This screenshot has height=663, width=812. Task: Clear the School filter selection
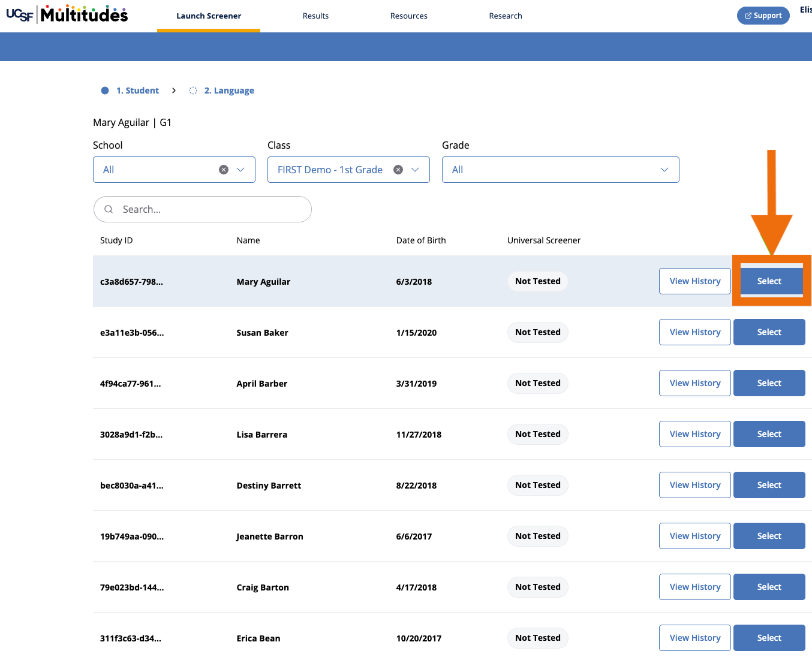(224, 170)
